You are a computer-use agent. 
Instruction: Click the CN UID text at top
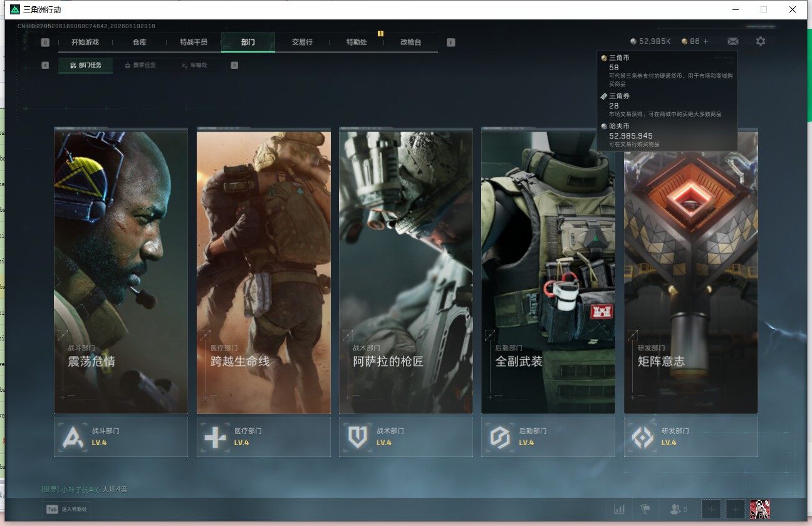pos(86,26)
